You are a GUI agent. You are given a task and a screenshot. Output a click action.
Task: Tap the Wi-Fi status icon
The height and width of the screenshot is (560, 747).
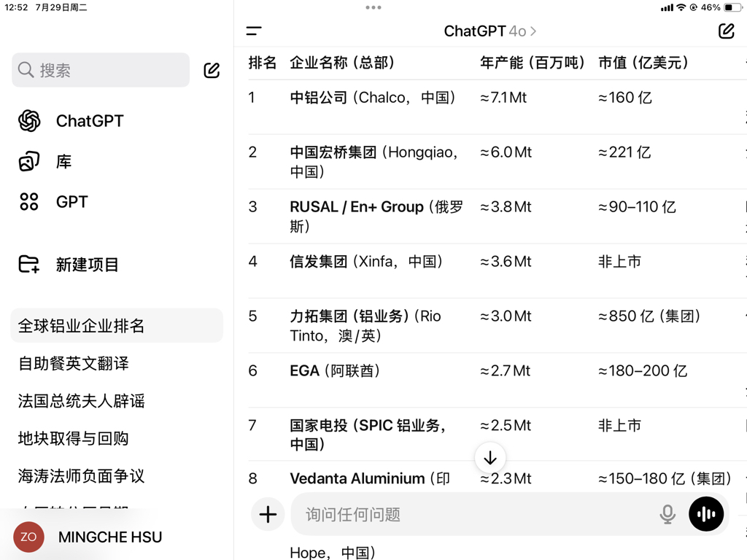tap(681, 7)
